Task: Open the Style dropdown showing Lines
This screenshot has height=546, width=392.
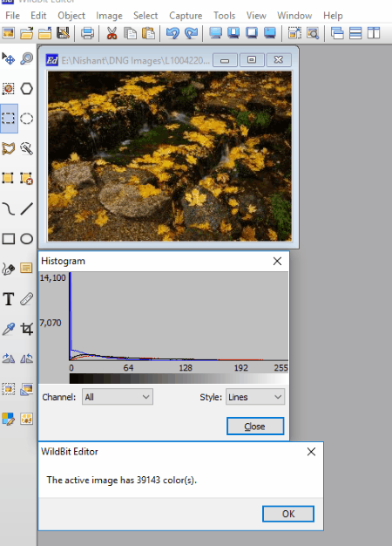Action: point(255,397)
